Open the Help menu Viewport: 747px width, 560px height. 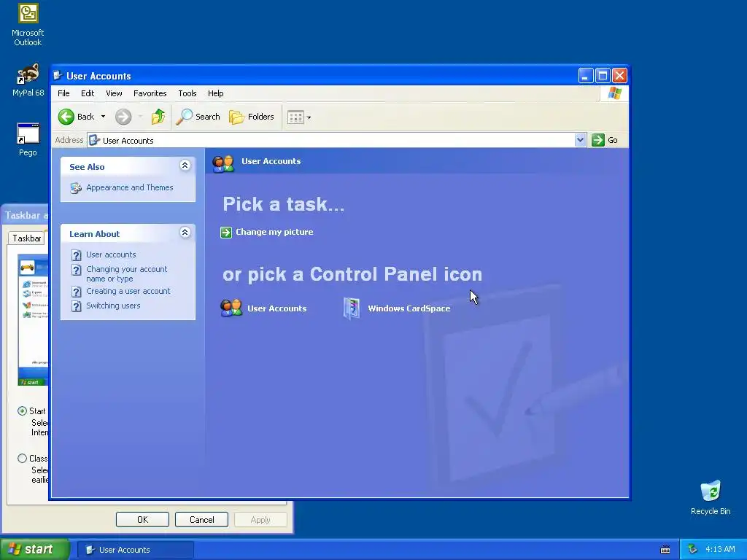[215, 93]
